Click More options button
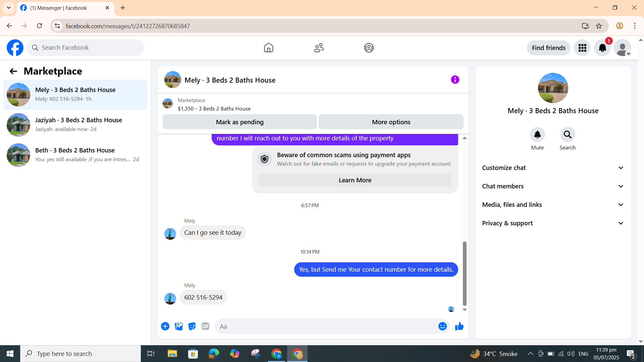 coord(391,122)
